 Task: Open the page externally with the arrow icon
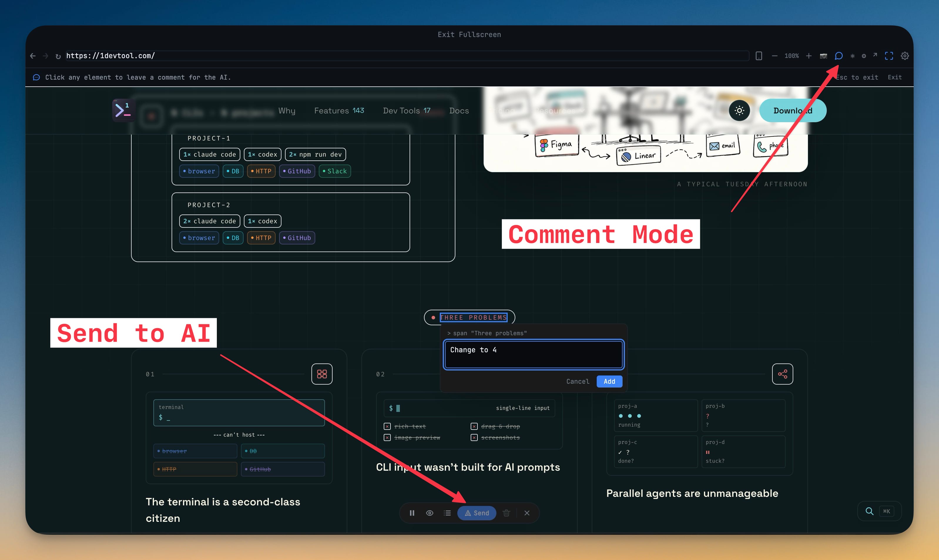[875, 56]
